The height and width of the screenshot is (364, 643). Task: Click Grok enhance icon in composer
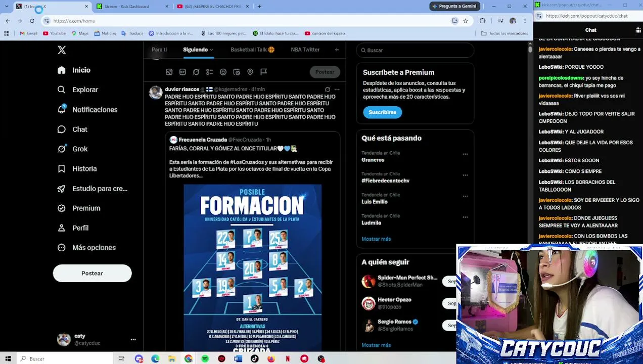coord(196,72)
